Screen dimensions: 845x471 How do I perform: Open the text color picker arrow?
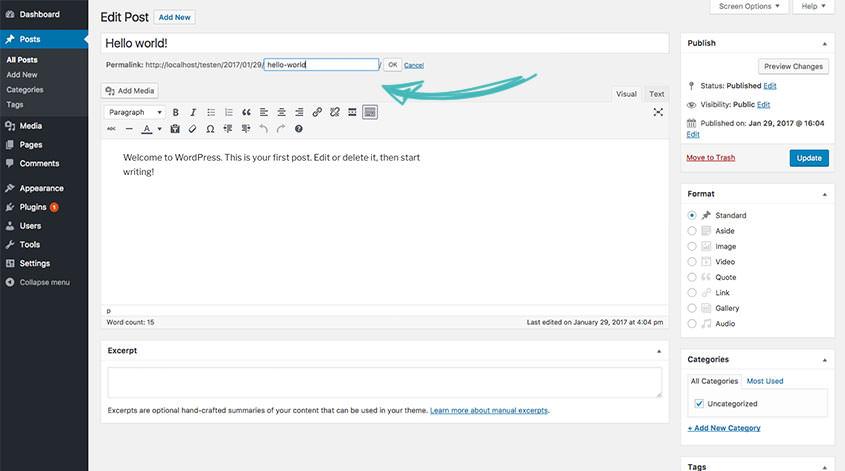tap(160, 129)
